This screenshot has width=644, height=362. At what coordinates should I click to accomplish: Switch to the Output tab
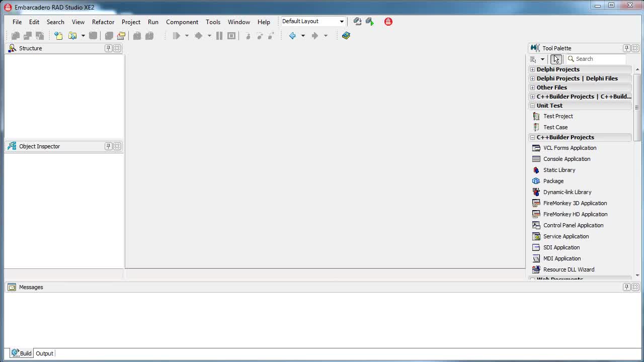point(44,353)
